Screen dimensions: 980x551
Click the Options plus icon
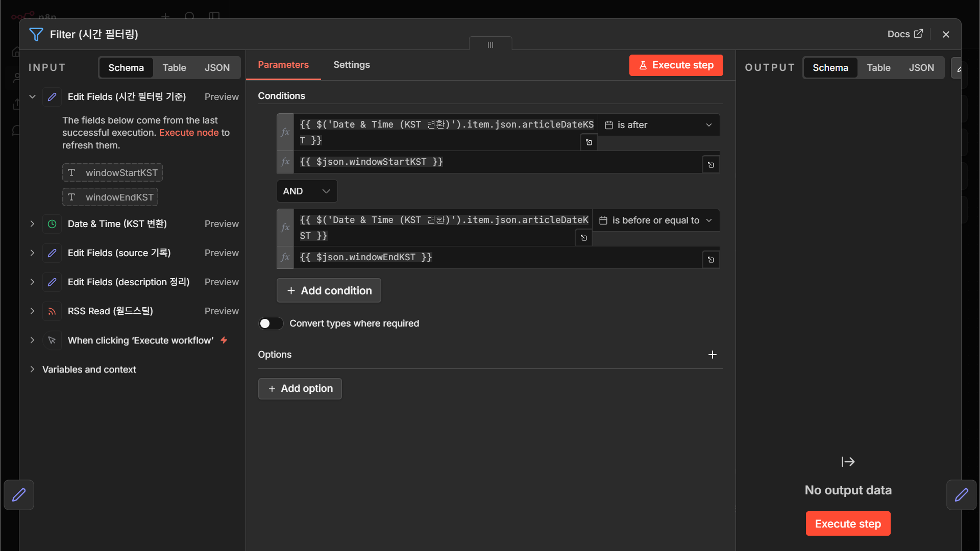[713, 355]
